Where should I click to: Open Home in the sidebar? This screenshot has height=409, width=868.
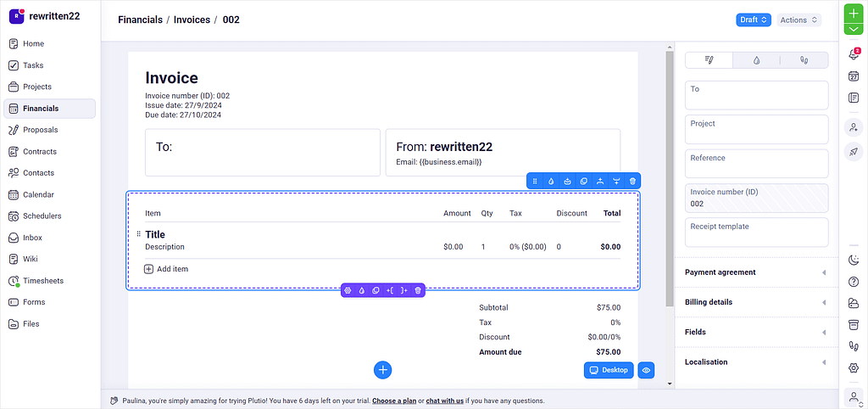click(x=49, y=44)
